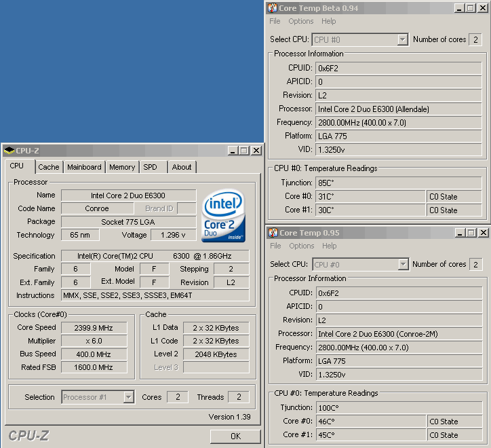Click Processor field showing E6300 (Conroe-2M)

coord(399,334)
